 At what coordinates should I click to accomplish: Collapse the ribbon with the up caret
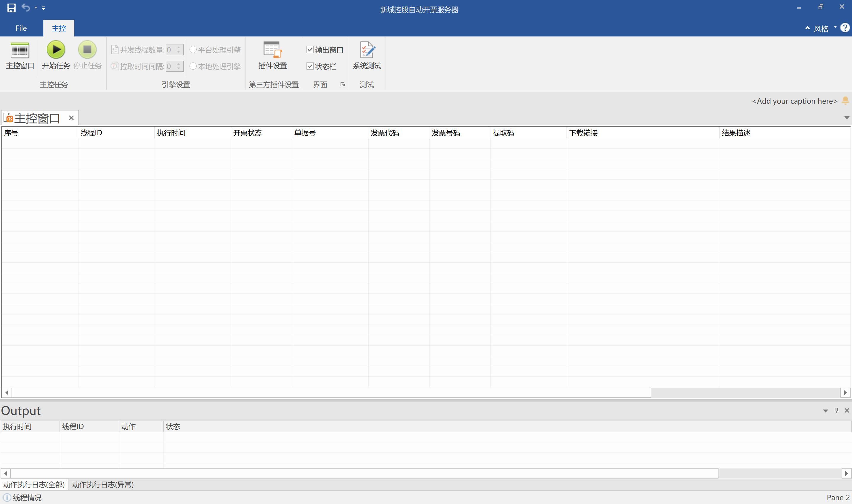[808, 28]
